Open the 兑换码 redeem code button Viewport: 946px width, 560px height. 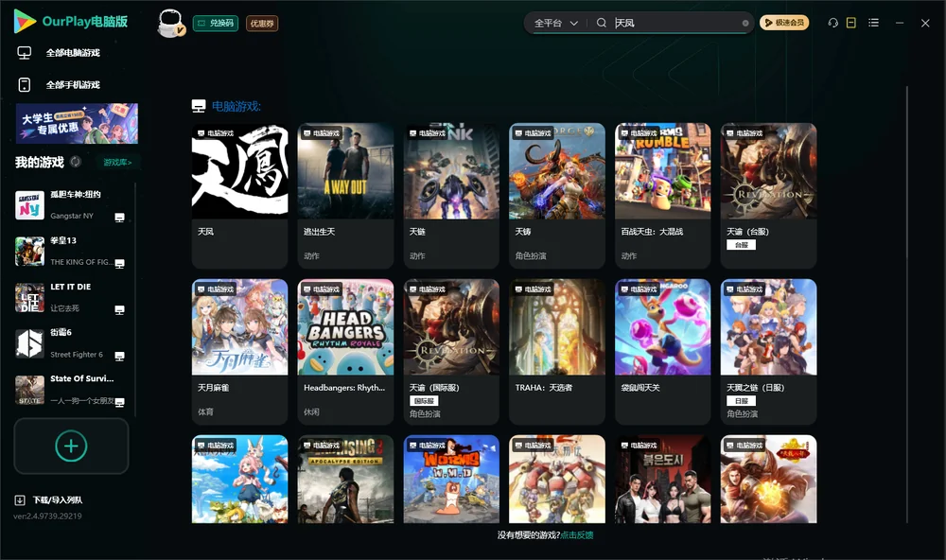(216, 24)
